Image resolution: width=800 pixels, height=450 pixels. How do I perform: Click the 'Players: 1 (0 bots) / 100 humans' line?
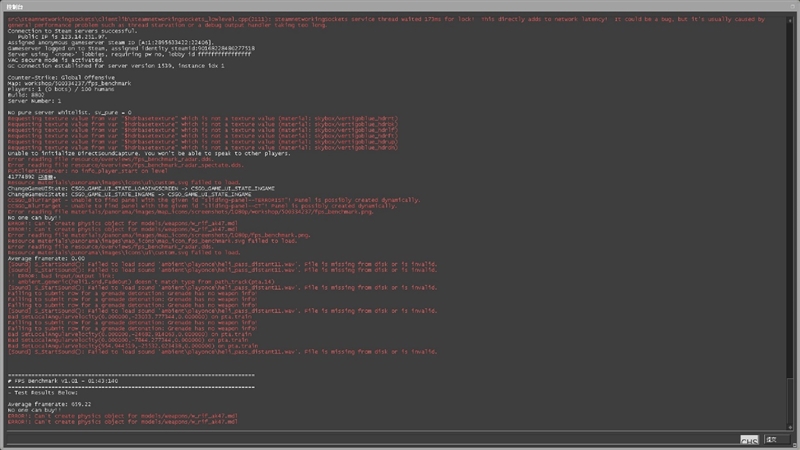(61, 89)
